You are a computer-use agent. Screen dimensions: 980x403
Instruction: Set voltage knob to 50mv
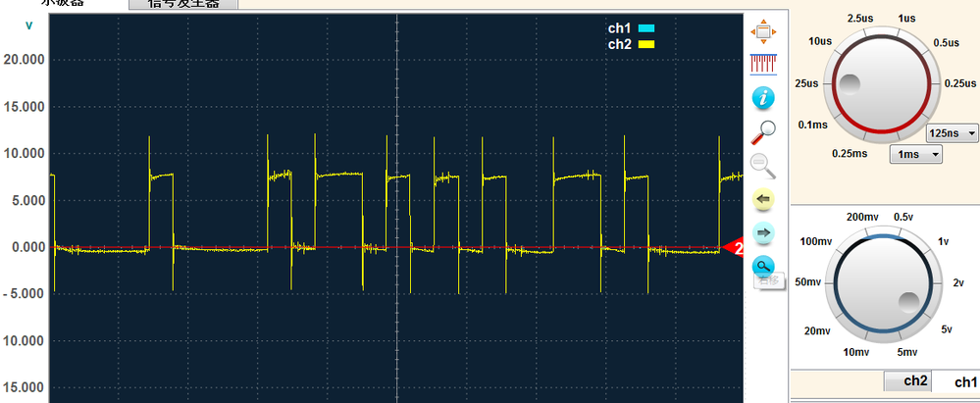click(807, 281)
